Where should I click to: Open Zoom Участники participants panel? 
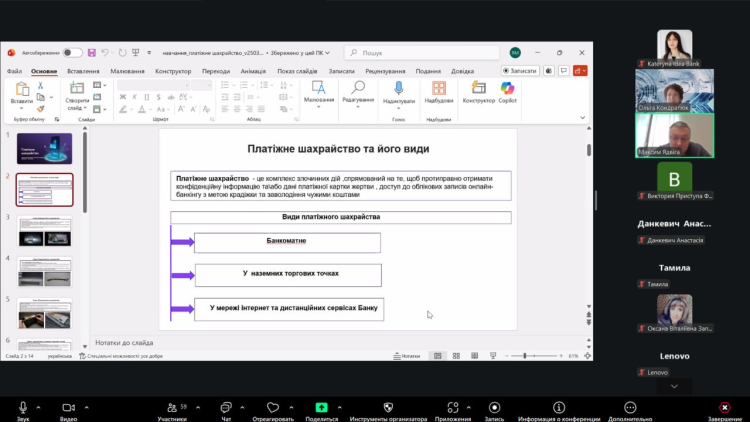point(171,406)
